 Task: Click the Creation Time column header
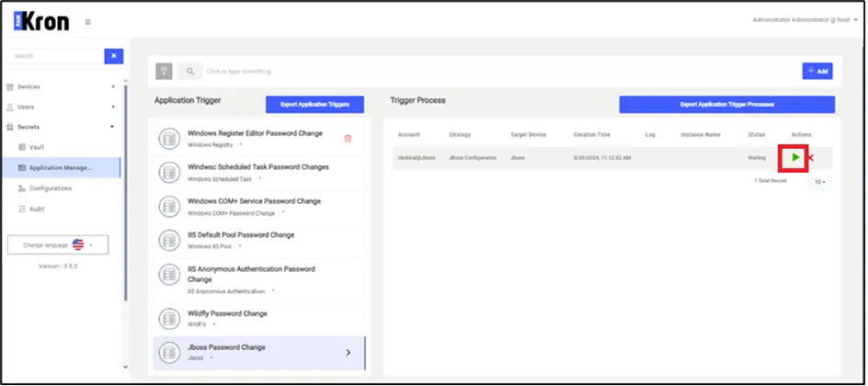tap(592, 134)
